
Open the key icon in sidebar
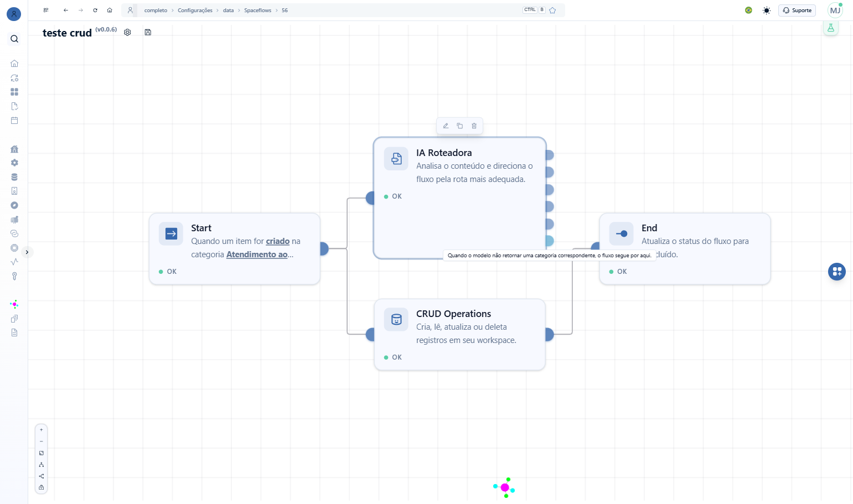[14, 276]
